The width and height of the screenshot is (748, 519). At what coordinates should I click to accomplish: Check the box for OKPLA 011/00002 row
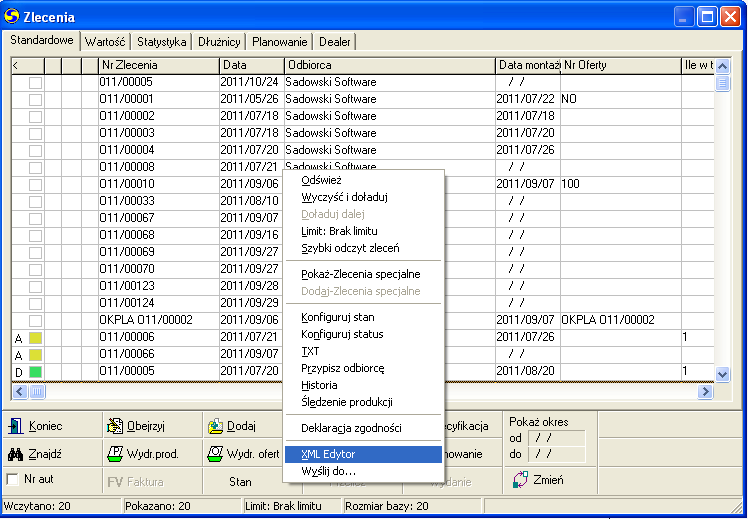coord(35,320)
